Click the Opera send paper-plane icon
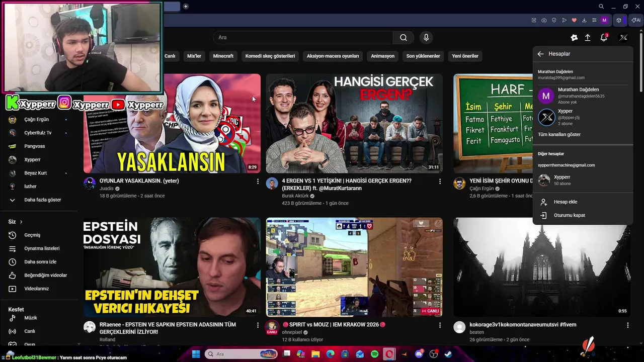The width and height of the screenshot is (644, 362). point(564,20)
